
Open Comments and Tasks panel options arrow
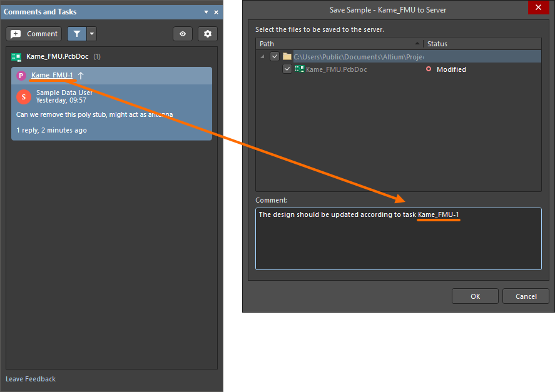click(206, 12)
